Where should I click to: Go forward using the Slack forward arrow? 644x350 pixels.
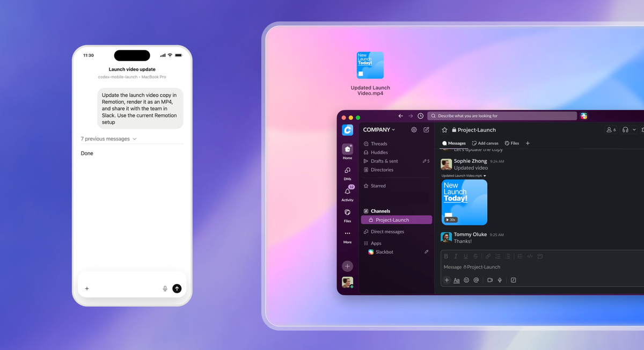[x=411, y=116]
